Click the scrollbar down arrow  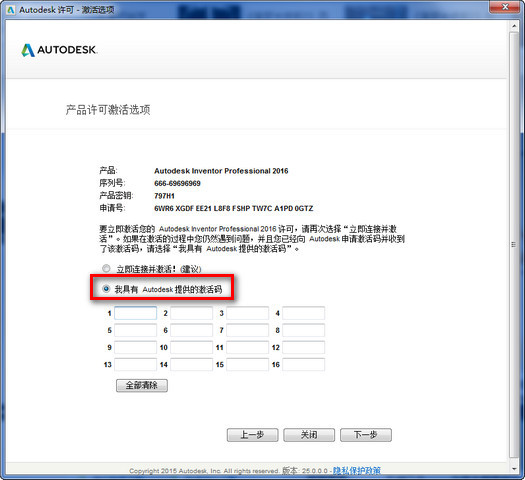click(x=514, y=469)
